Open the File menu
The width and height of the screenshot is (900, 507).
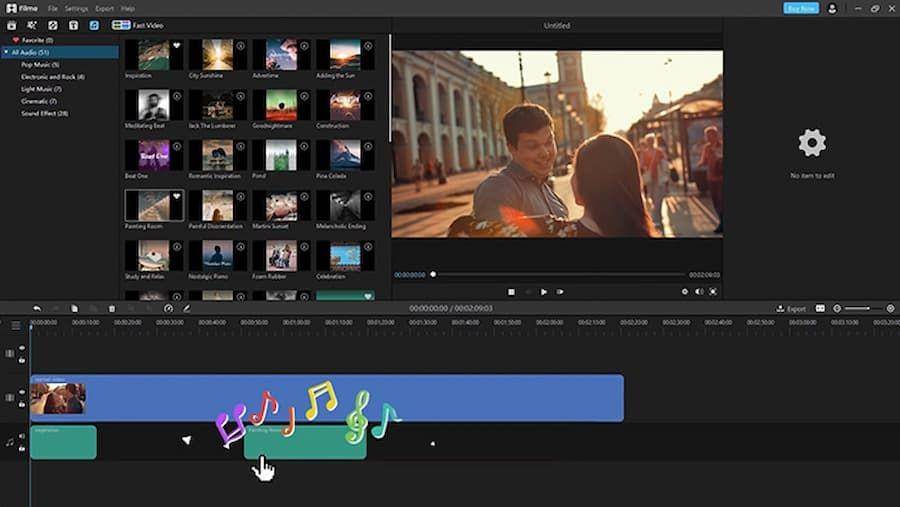click(53, 9)
